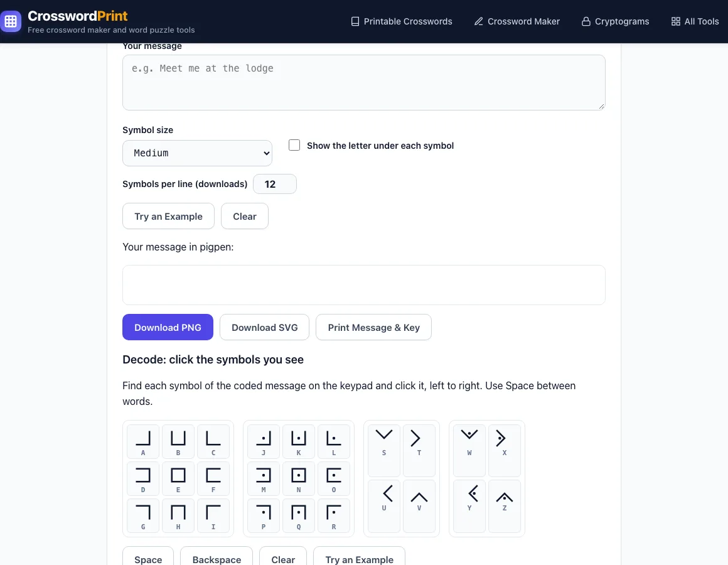Click Print Message & Key button
The width and height of the screenshot is (728, 565).
pyautogui.click(x=374, y=327)
